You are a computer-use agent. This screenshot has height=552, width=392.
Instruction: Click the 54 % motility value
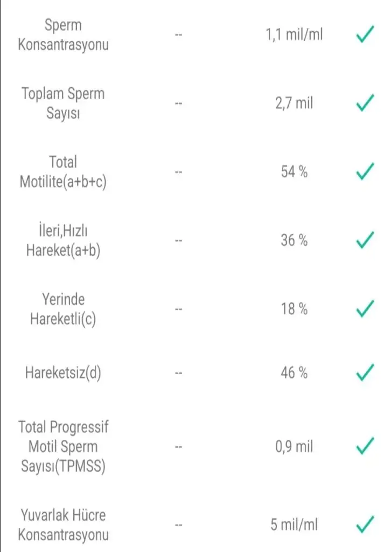click(x=294, y=172)
